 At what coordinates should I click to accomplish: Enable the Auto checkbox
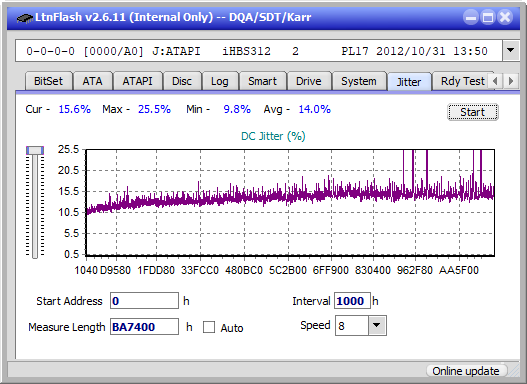[209, 327]
